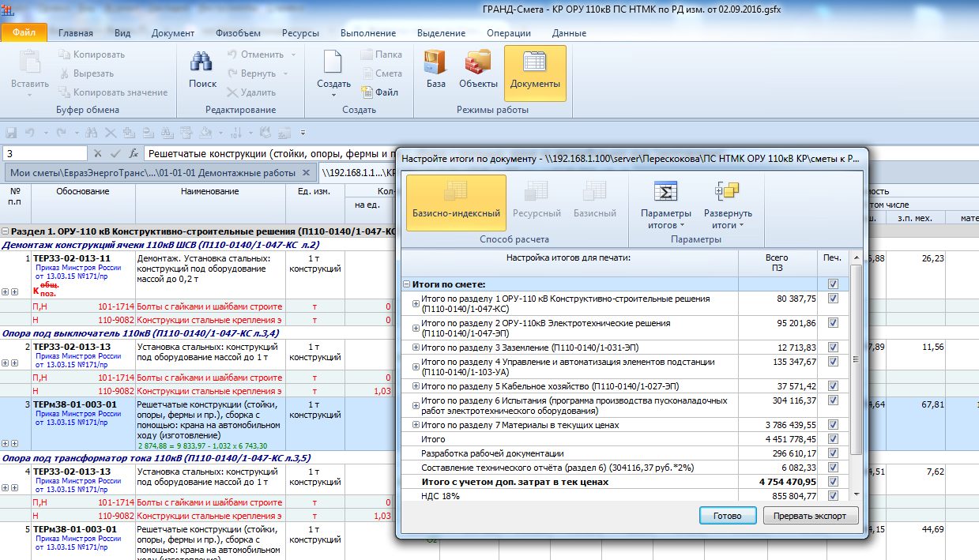
Task: Switch to Физобъем ribbon tab
Action: tap(238, 33)
